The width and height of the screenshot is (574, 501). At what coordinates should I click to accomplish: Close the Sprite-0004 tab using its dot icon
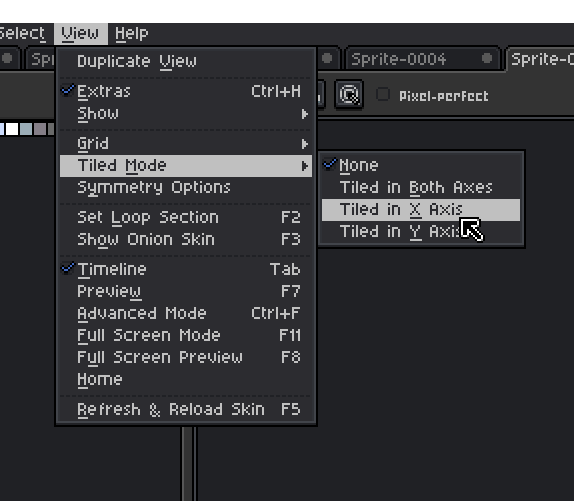pyautogui.click(x=487, y=58)
